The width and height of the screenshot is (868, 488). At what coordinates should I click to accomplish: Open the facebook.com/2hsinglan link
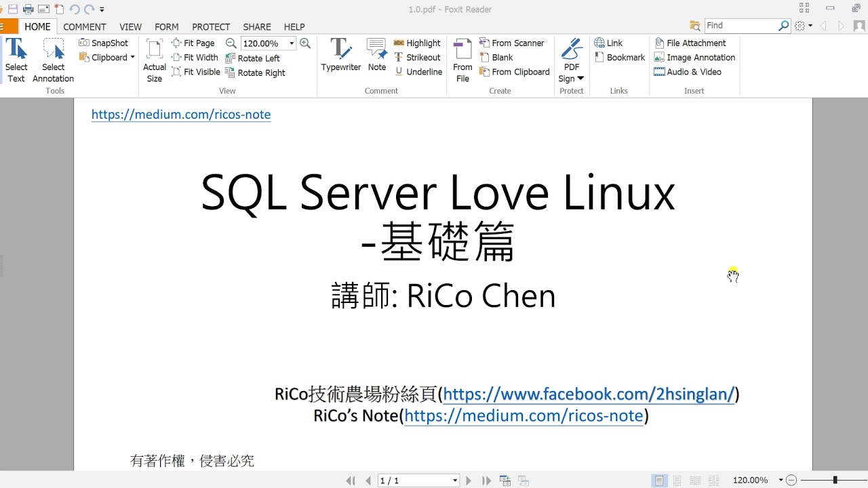pyautogui.click(x=589, y=394)
